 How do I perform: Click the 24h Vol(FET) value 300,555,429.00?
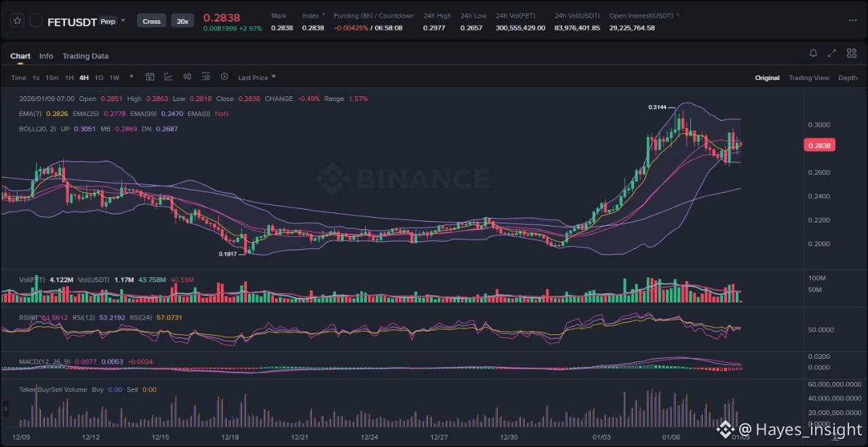click(x=521, y=28)
